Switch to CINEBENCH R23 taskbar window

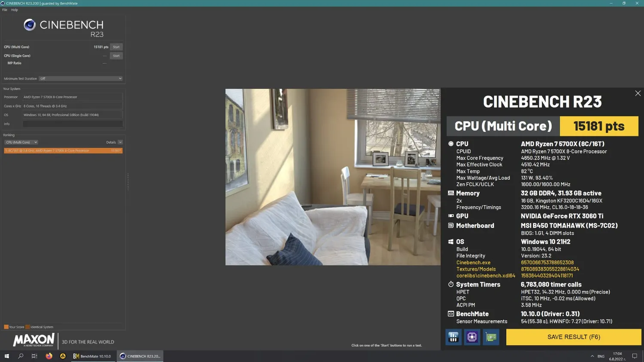[140, 356]
